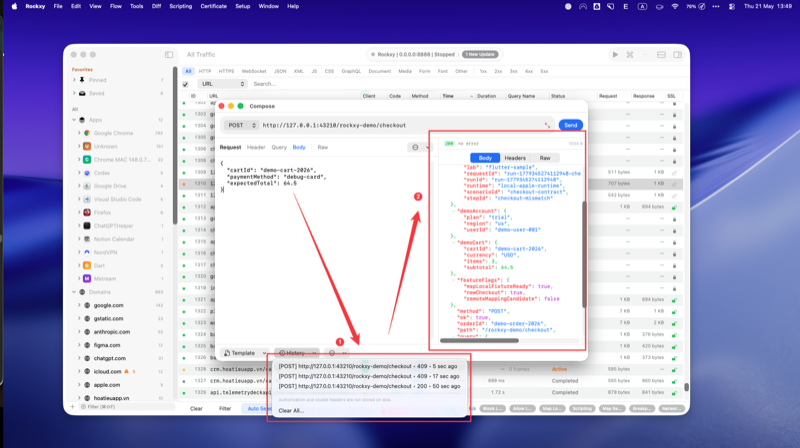Click the Notion Calendar icon in sidebar
The height and width of the screenshot is (448, 800).
(87, 239)
